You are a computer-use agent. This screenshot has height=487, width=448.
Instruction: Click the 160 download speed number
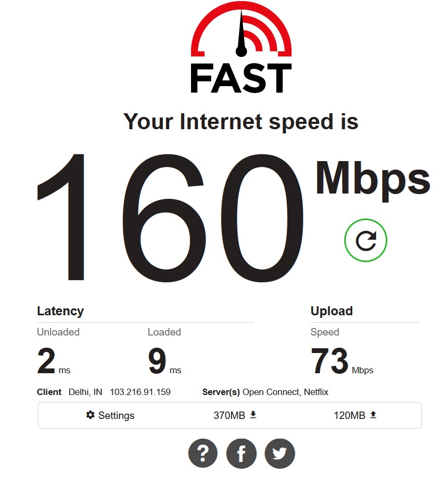point(170,218)
